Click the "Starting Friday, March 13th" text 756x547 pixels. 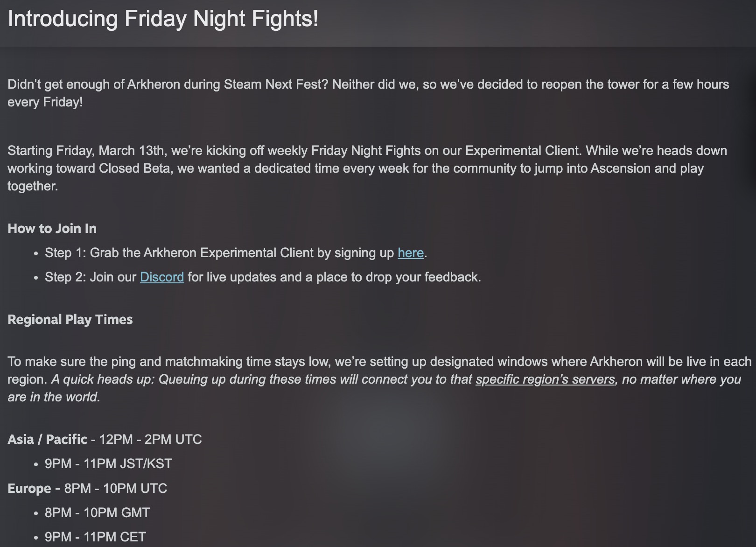point(86,151)
